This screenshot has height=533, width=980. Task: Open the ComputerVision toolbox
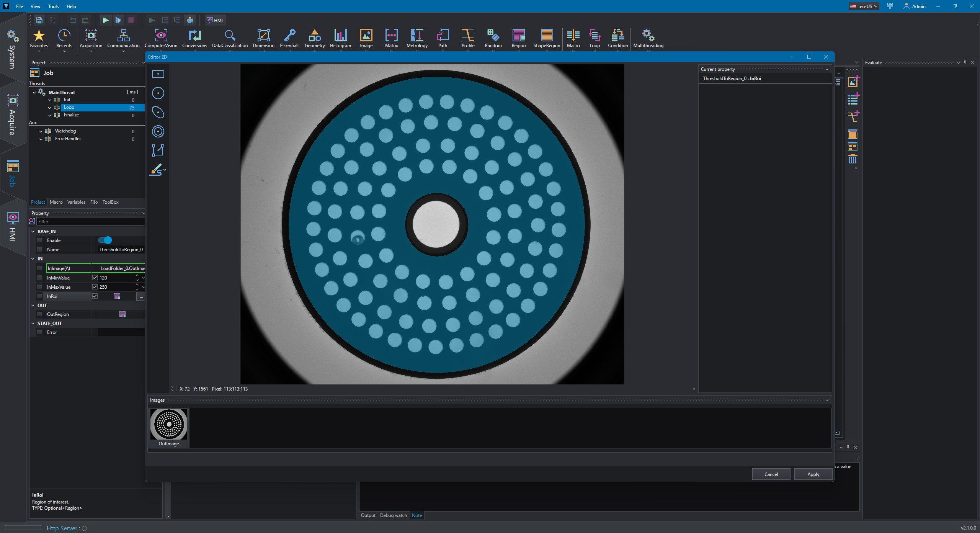pos(161,39)
